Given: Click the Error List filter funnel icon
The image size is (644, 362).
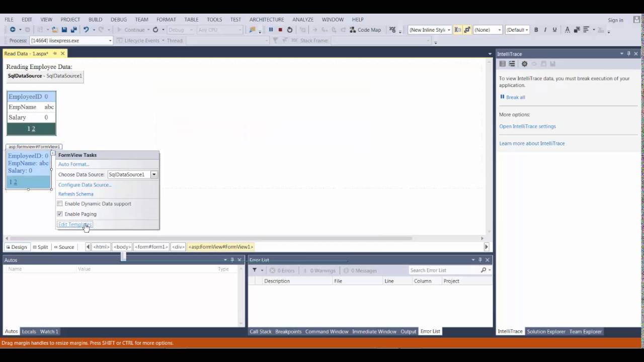Looking at the screenshot, I should (x=255, y=270).
